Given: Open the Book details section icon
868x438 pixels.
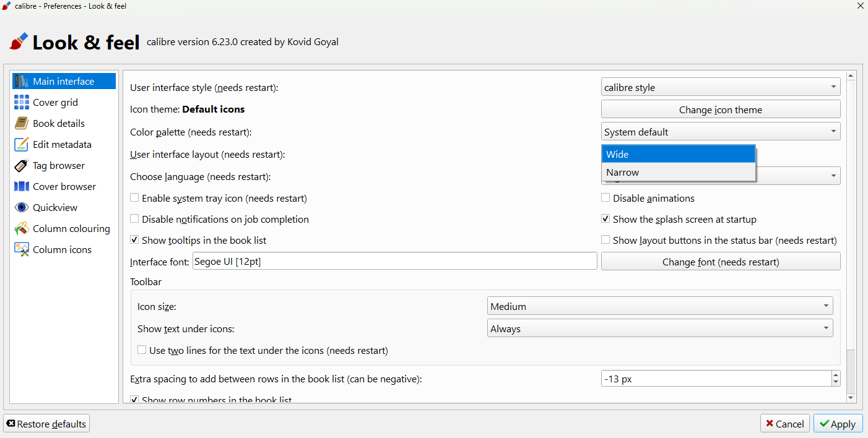Looking at the screenshot, I should (22, 123).
